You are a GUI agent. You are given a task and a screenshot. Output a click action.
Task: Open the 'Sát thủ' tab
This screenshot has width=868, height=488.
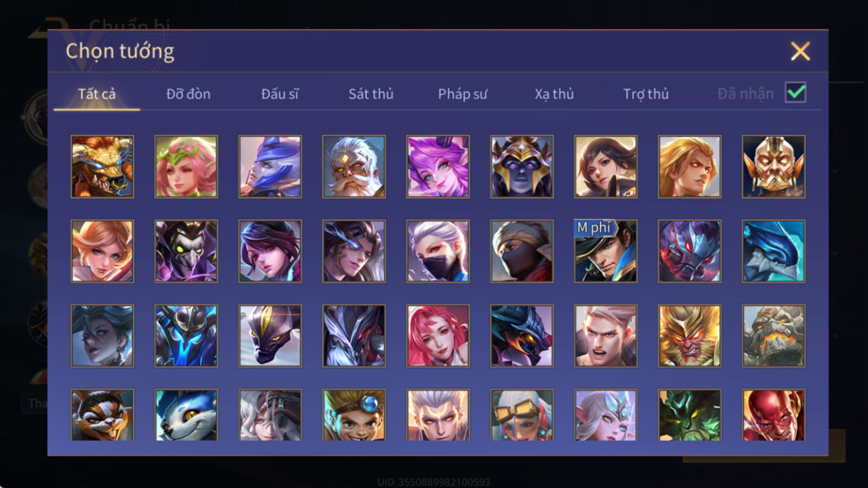point(371,94)
